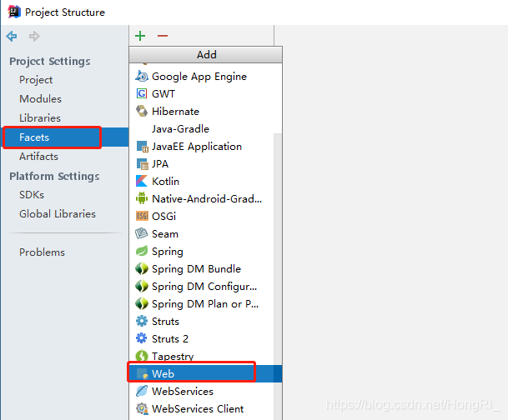The image size is (508, 420).
Task: Choose JPA from the Add list
Action: tap(202, 164)
